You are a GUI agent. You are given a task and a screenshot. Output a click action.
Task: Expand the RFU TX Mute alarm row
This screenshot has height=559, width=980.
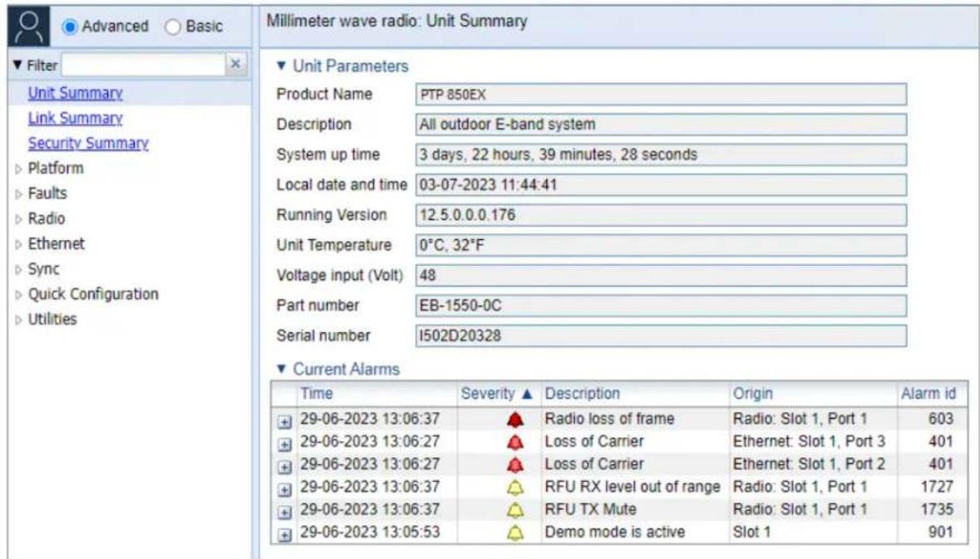pyautogui.click(x=284, y=512)
